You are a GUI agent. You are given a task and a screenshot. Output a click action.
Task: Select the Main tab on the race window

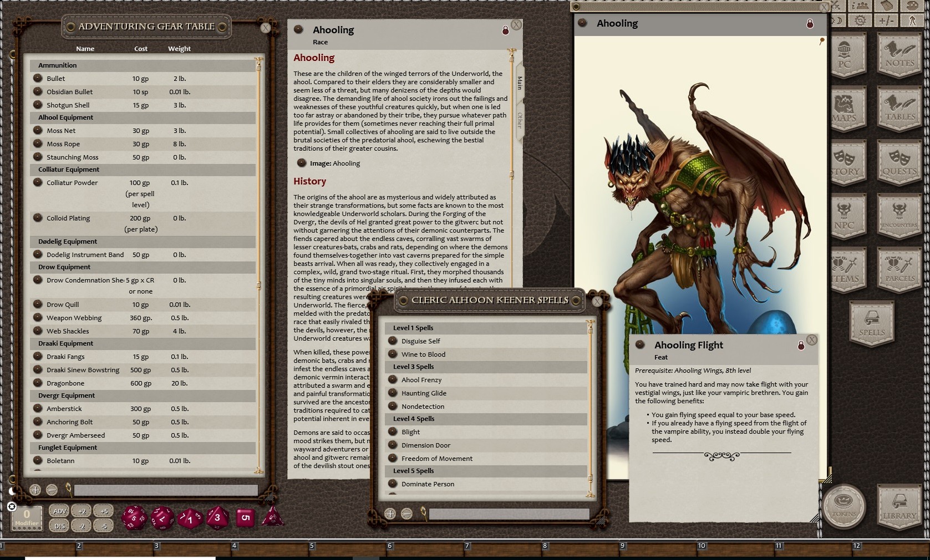pyautogui.click(x=519, y=83)
